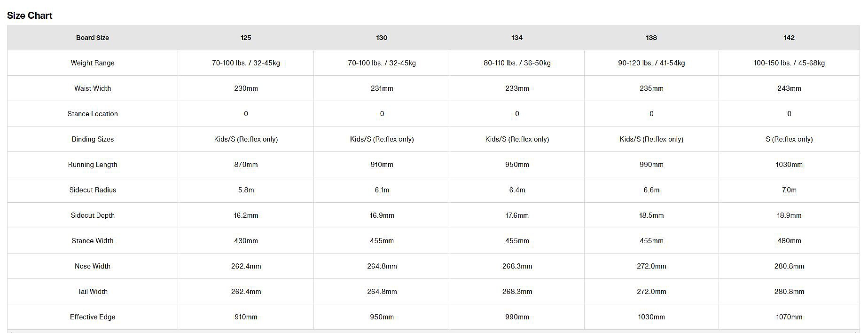Click the 130 board size column header
The image size is (868, 333).
[x=382, y=38]
